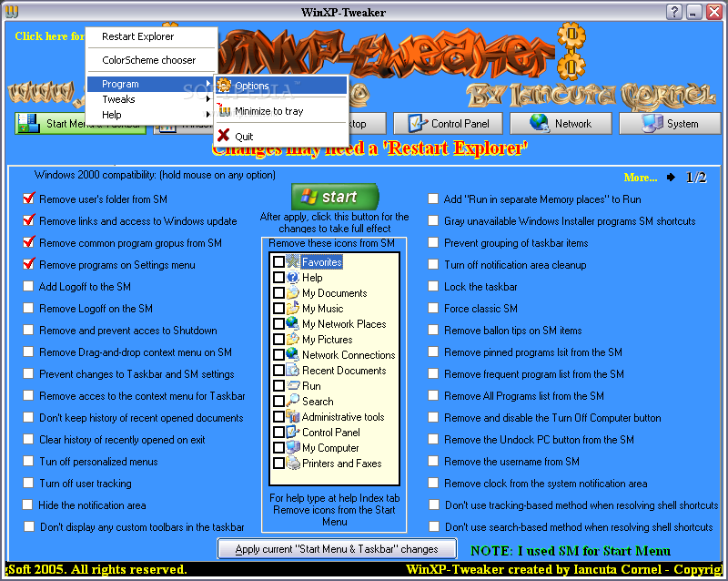Enable Remove the username from SM

click(x=433, y=461)
